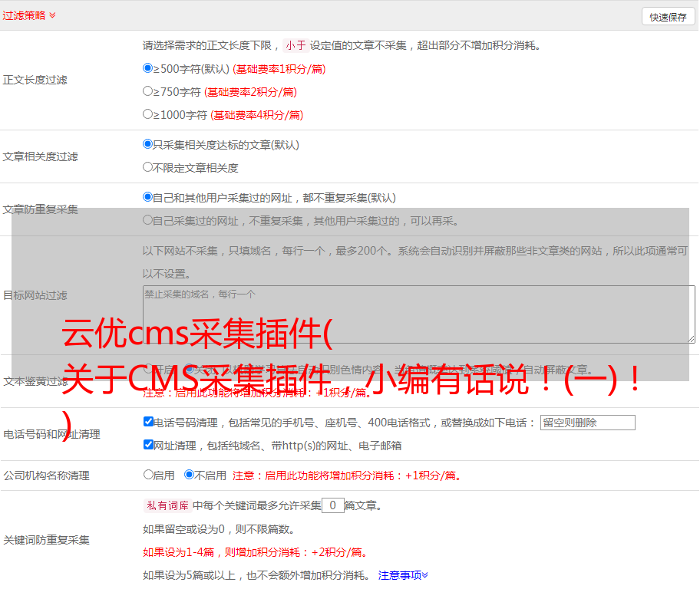Choose 只采集相关度达标的文章 radio button
The width and height of the screenshot is (700, 589).
click(x=147, y=144)
